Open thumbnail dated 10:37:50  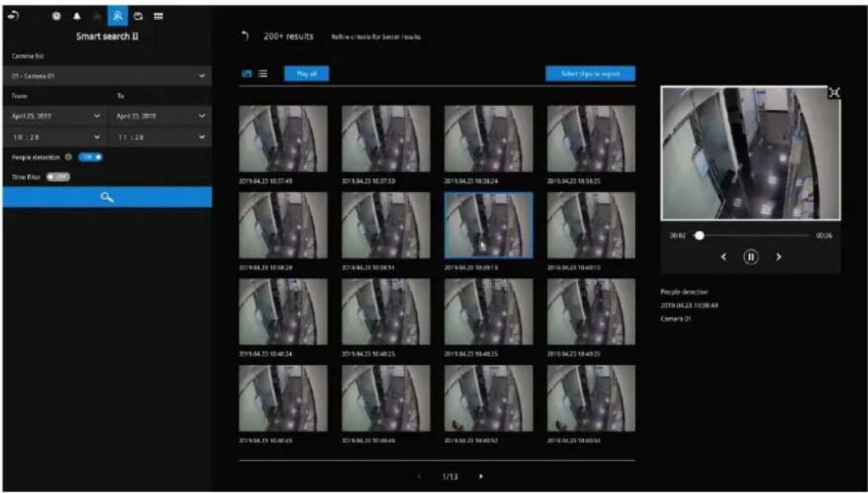tap(386, 139)
